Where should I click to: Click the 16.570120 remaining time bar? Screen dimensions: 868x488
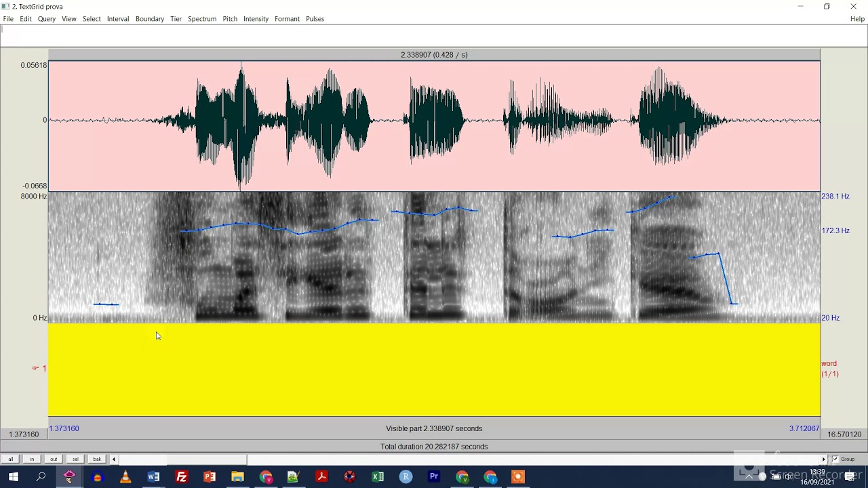(x=844, y=434)
